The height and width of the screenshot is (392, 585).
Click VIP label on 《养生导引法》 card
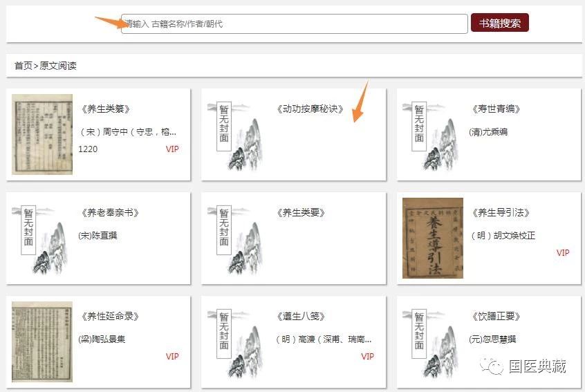[x=563, y=253]
